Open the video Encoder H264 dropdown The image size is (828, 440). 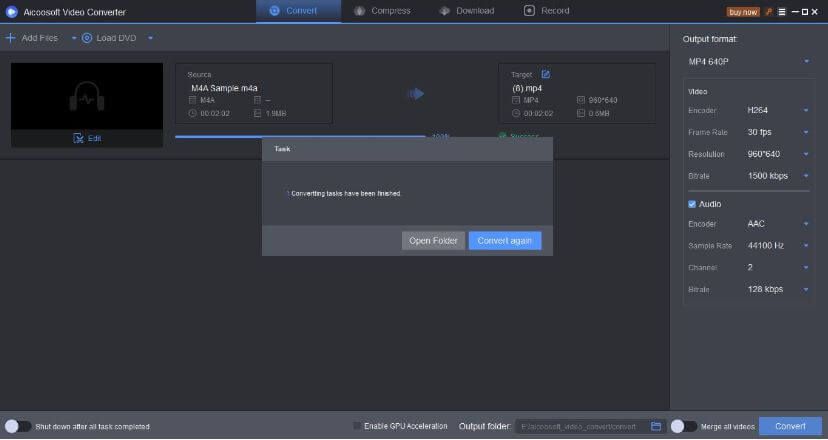point(778,110)
